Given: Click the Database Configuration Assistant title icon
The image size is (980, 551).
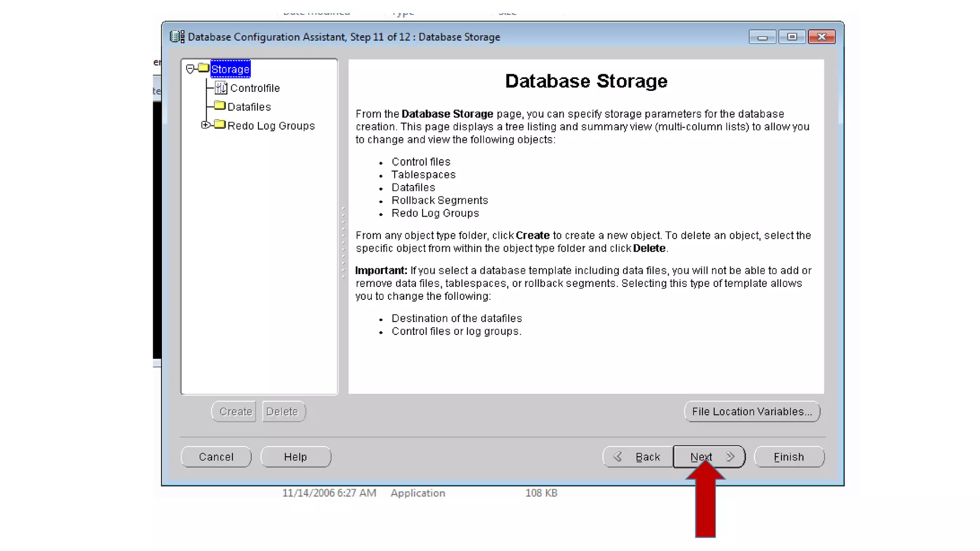Looking at the screenshot, I should click(177, 37).
